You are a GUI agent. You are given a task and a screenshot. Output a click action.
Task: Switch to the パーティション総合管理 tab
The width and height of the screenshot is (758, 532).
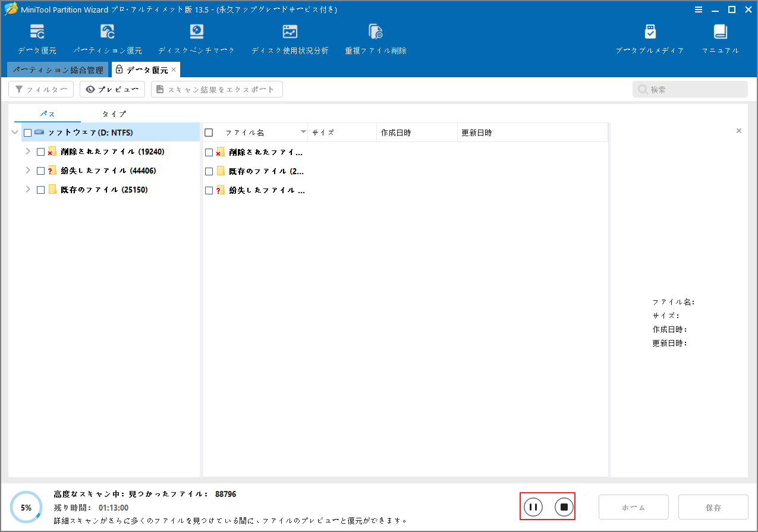[x=58, y=70]
